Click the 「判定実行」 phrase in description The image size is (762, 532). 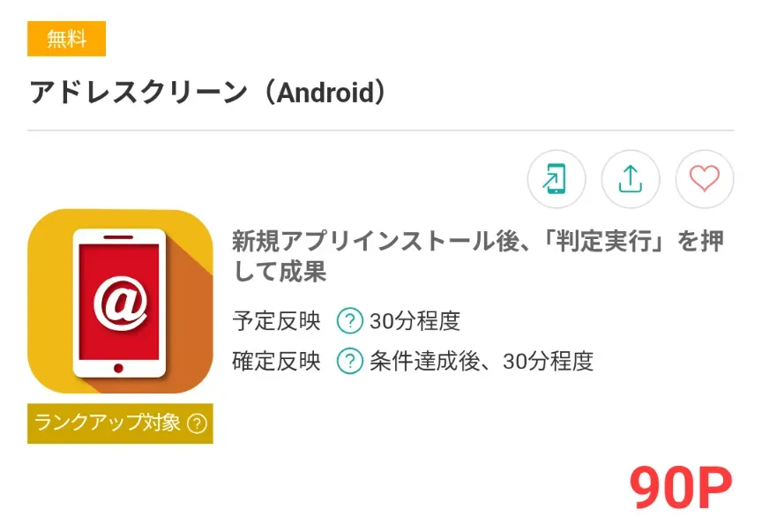609,241
